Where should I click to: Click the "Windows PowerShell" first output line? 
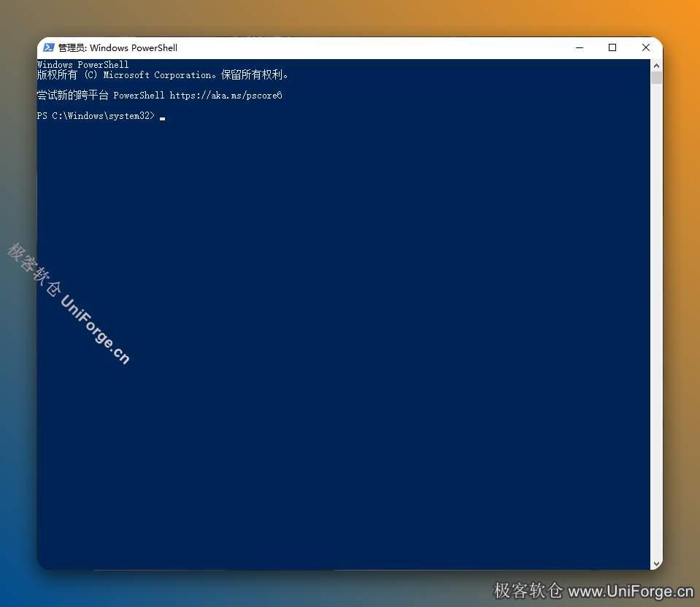tap(82, 64)
